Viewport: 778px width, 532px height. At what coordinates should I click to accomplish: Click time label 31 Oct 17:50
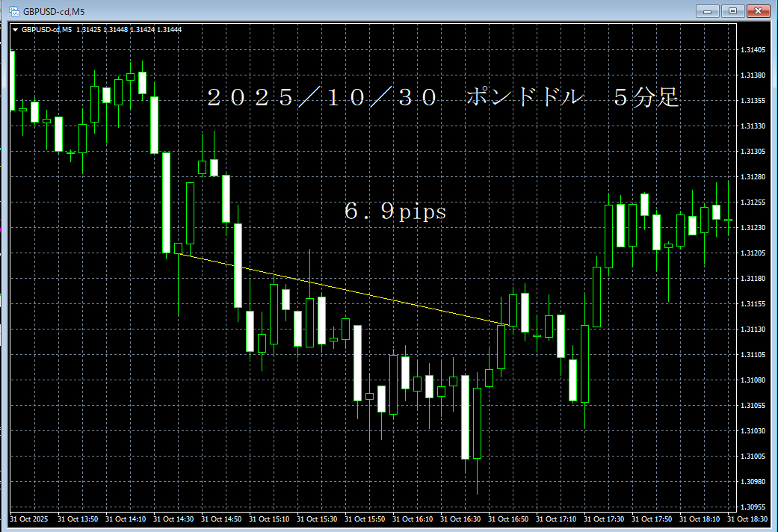point(652,519)
